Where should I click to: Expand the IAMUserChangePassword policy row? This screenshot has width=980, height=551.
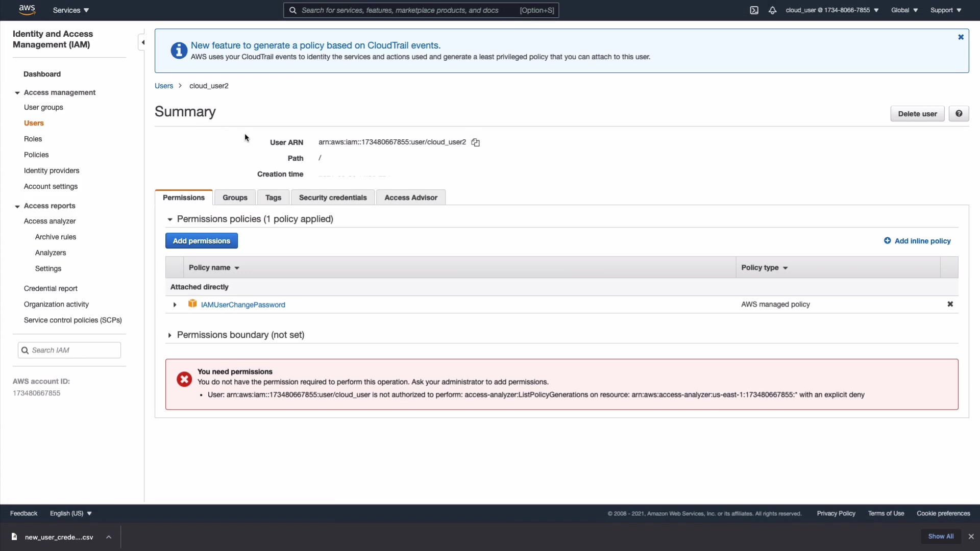pyautogui.click(x=175, y=305)
